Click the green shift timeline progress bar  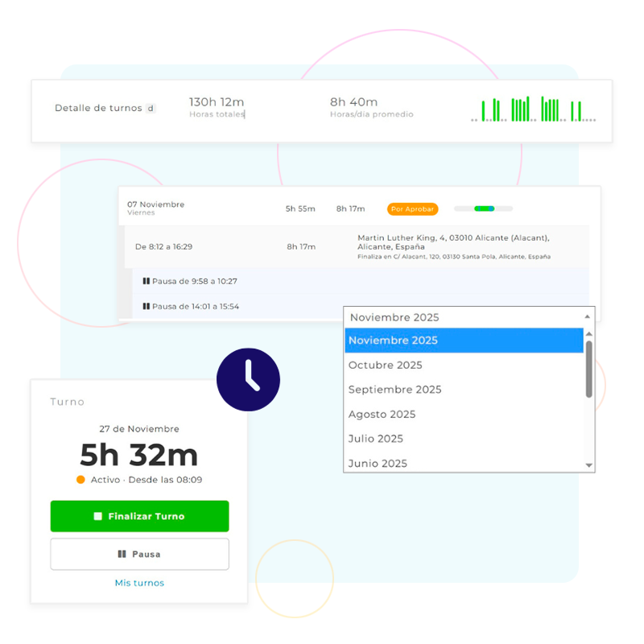tap(484, 208)
